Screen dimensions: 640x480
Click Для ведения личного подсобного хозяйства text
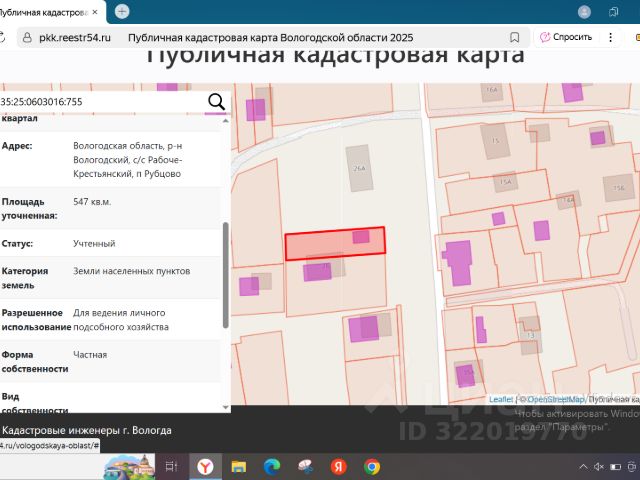click(x=121, y=320)
